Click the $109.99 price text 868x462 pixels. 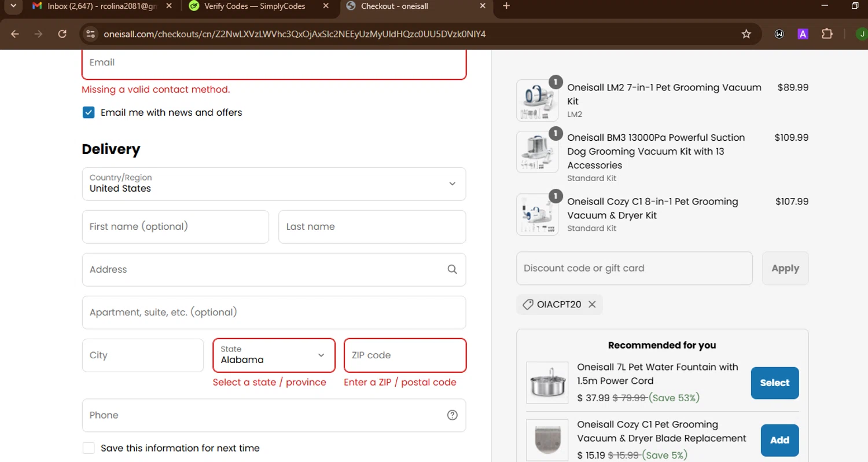tap(792, 138)
